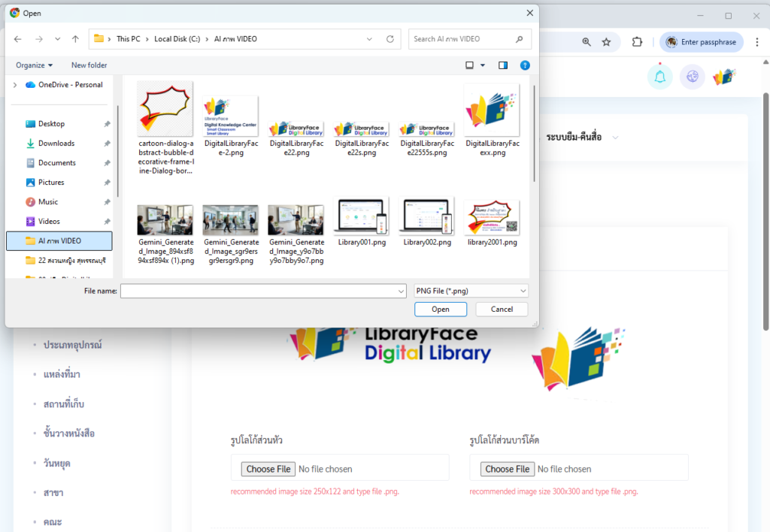Open the file dialog help icon

pyautogui.click(x=525, y=65)
